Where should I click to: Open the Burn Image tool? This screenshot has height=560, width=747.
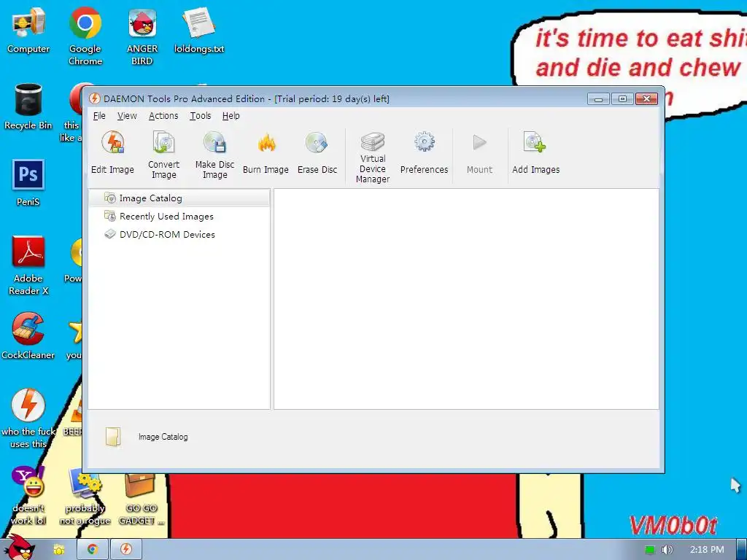[266, 152]
